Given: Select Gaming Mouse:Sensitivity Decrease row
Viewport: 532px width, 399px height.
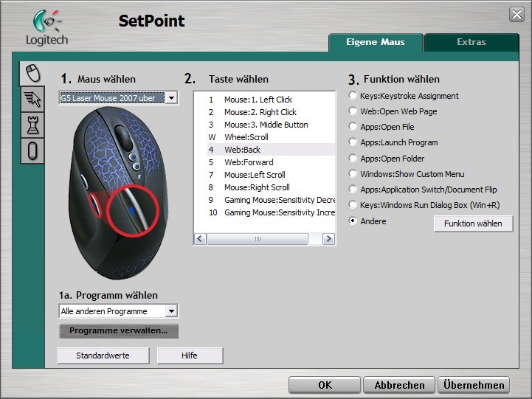Looking at the screenshot, I should [x=271, y=200].
